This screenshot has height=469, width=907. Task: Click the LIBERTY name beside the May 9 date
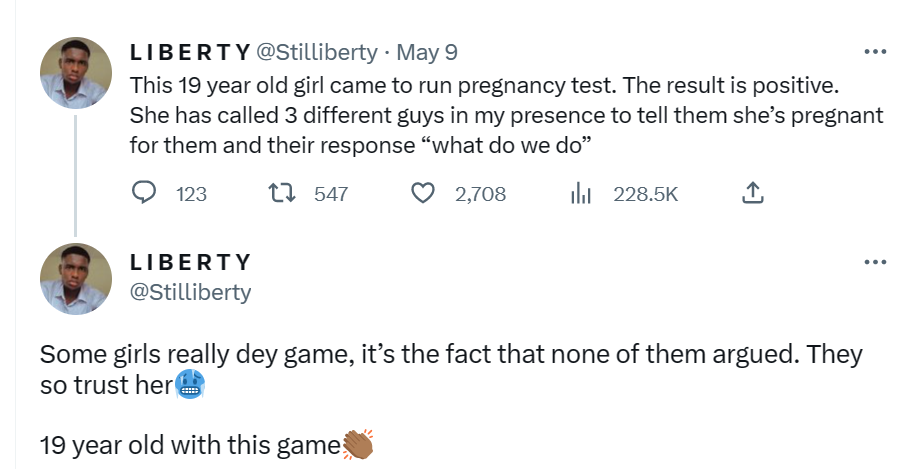coord(190,52)
